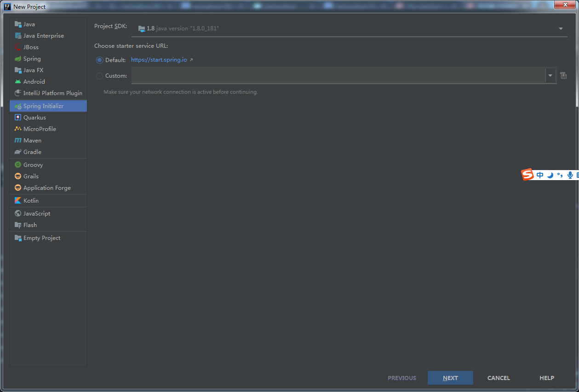Click the Java FX folder icon
The width and height of the screenshot is (579, 392).
pos(18,70)
